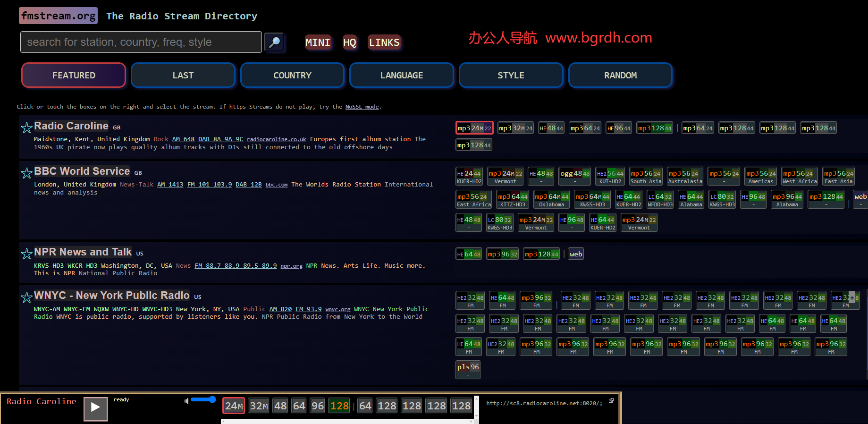Viewport: 868px width, 424px height.
Task: Focus the station search field
Action: 141,42
